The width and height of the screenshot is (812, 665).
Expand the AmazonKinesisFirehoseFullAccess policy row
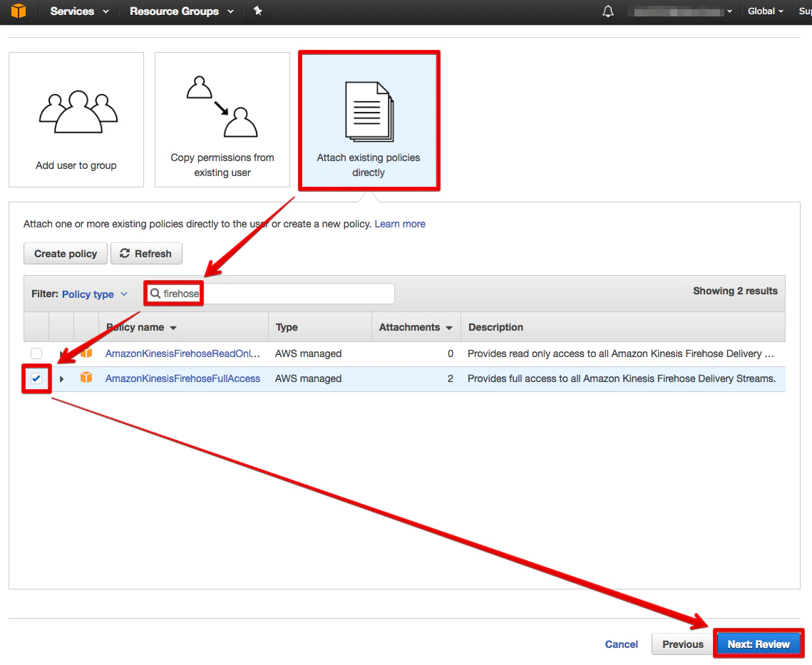click(61, 379)
